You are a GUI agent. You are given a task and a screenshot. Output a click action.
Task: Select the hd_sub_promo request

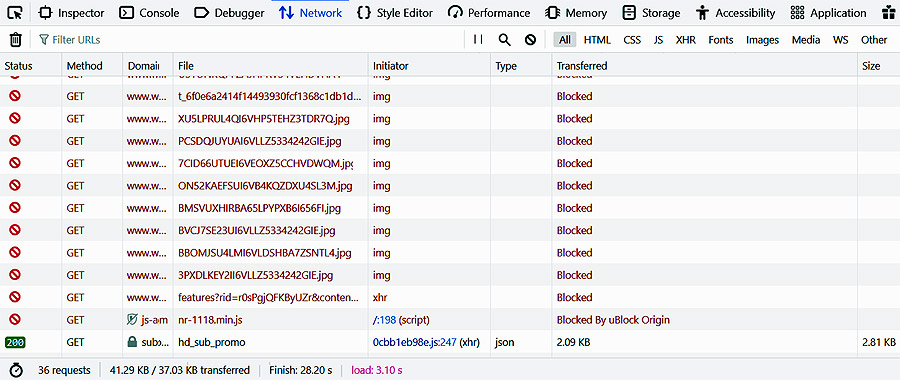click(450, 342)
